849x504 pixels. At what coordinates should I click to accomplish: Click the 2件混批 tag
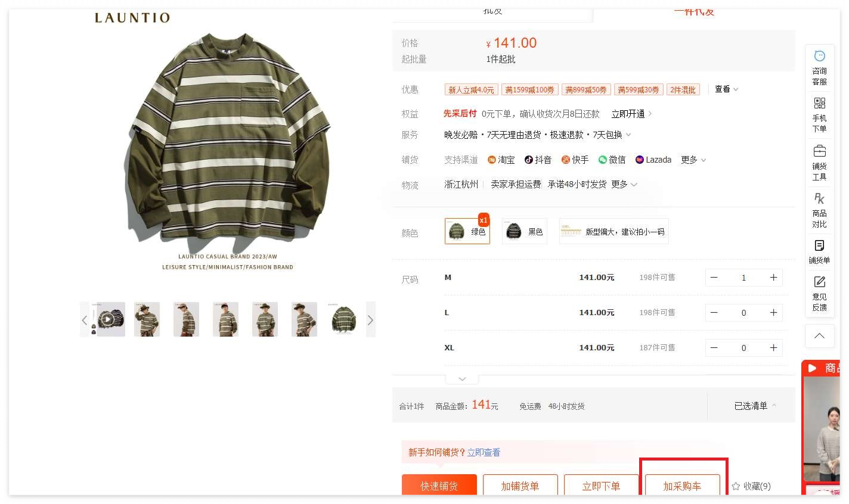pyautogui.click(x=683, y=90)
